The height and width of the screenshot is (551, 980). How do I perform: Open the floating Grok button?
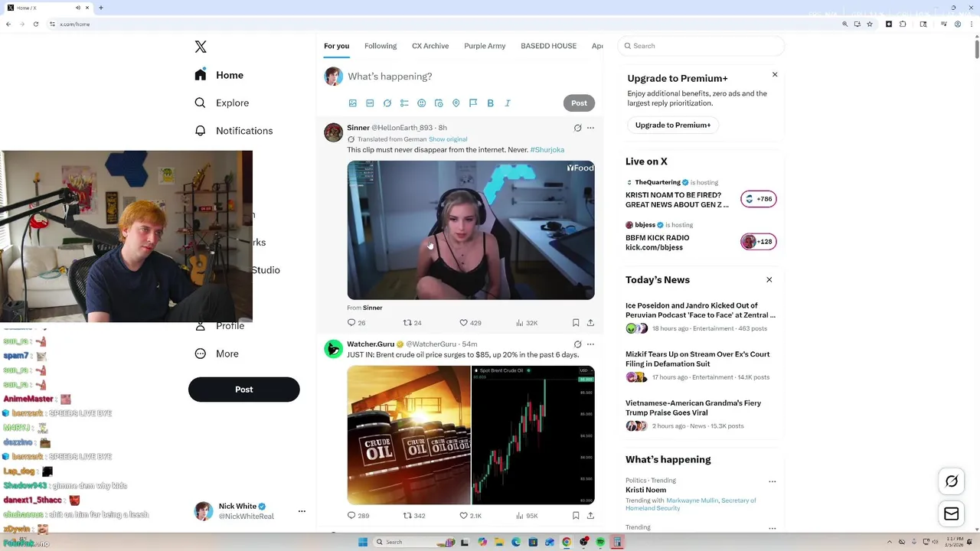(952, 481)
